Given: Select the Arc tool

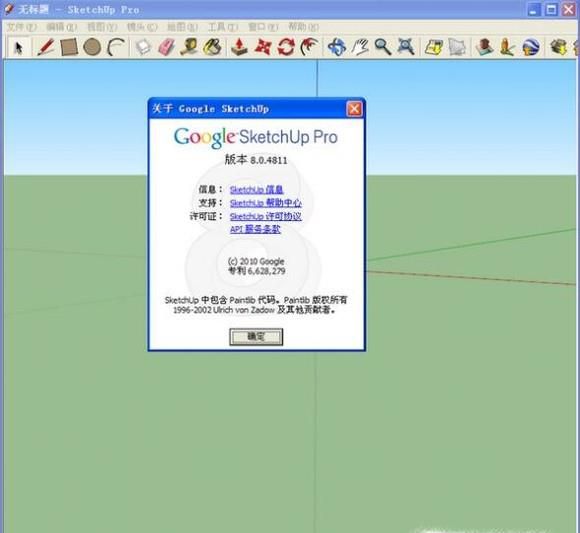Looking at the screenshot, I should tap(116, 47).
